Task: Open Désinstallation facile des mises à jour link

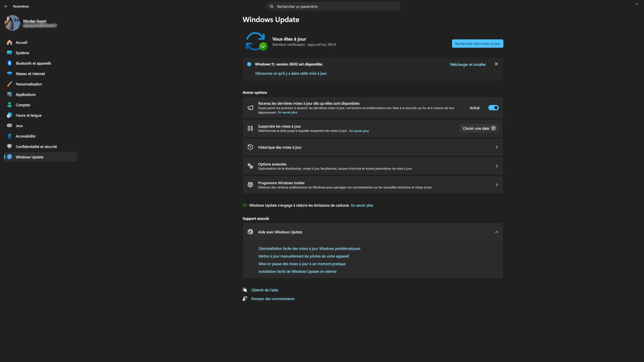Action: point(309,249)
